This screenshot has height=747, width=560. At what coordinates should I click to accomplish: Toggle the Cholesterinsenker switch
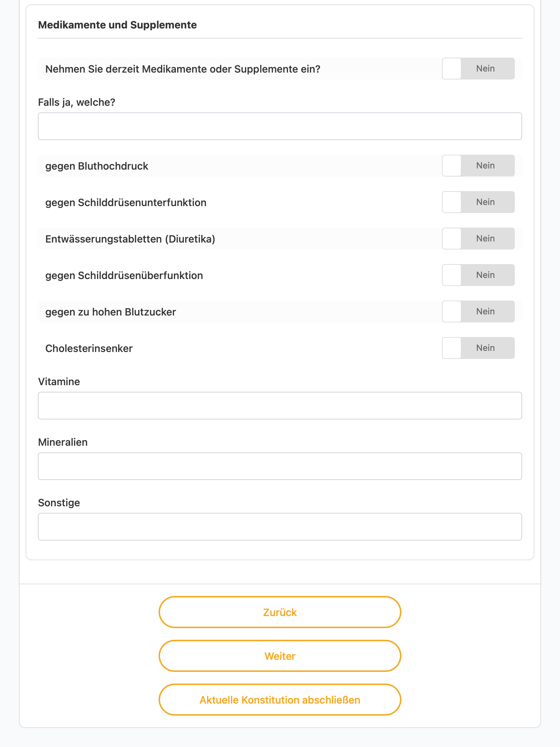(478, 348)
